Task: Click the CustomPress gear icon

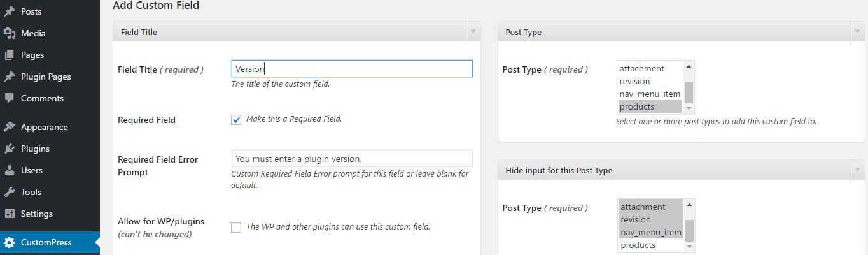Action: tap(10, 242)
